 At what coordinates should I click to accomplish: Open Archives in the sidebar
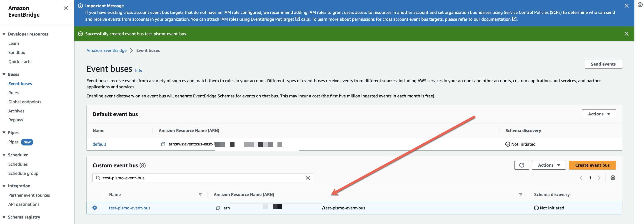[16, 111]
